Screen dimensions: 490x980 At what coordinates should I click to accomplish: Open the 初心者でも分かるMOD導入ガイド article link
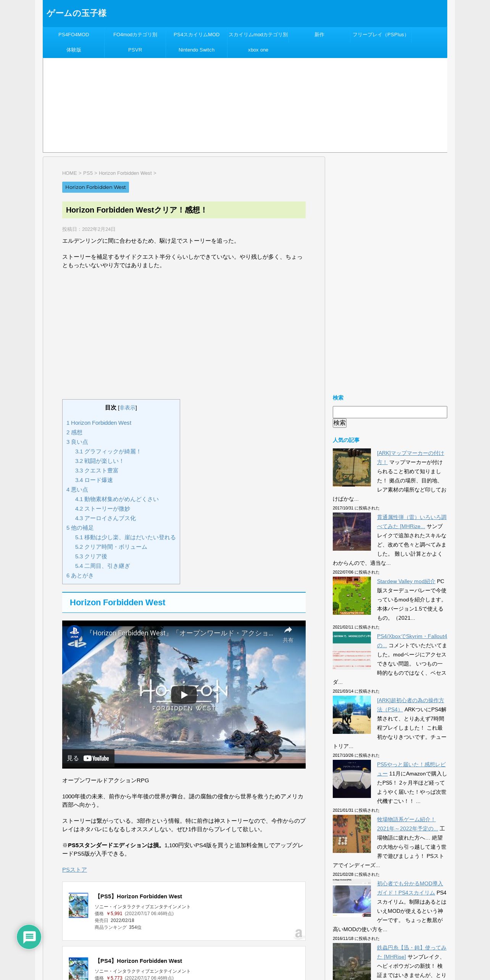point(410,888)
